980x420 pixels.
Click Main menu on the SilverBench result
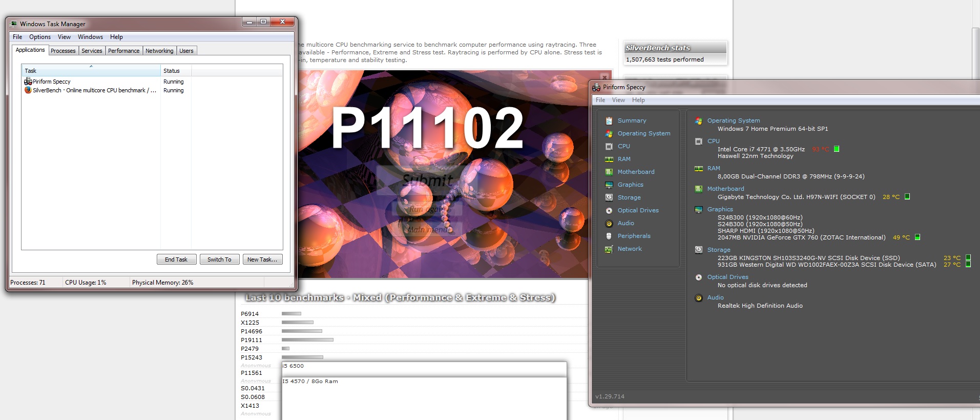[428, 229]
